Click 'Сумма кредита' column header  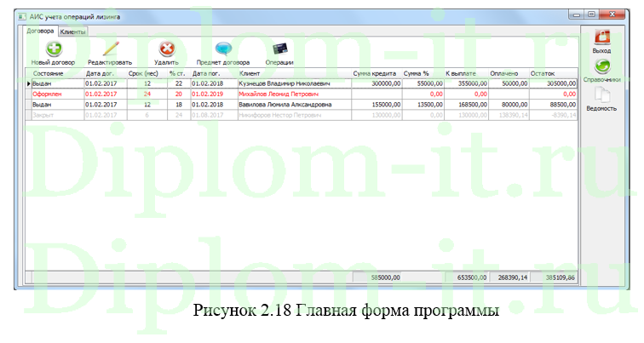[376, 74]
